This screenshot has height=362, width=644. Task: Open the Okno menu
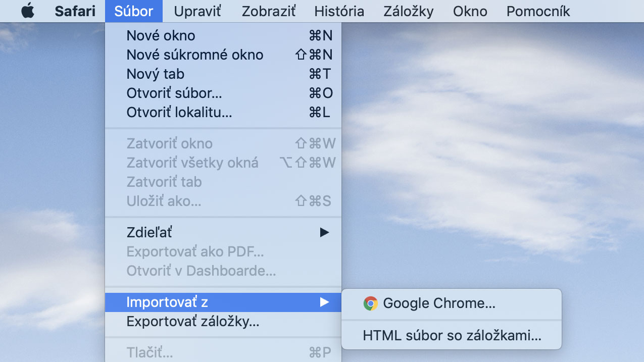(470, 11)
